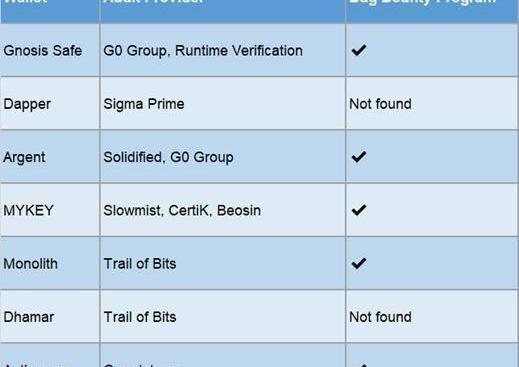Select the Gnosis Safe wallet cell
Screen dimensions: 519x367
point(50,50)
